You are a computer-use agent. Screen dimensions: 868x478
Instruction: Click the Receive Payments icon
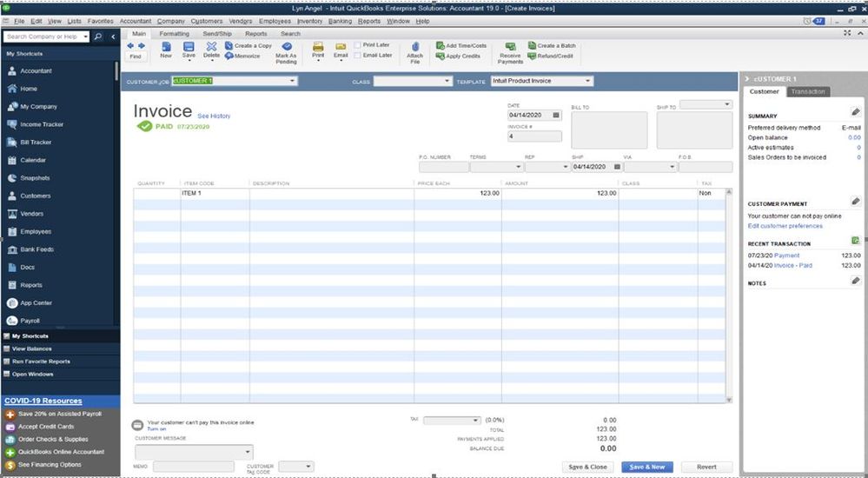click(x=510, y=47)
